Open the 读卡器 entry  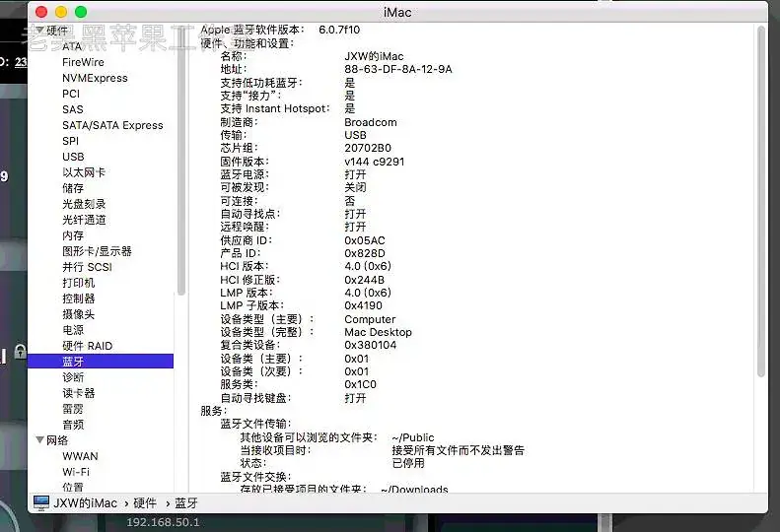(78, 393)
